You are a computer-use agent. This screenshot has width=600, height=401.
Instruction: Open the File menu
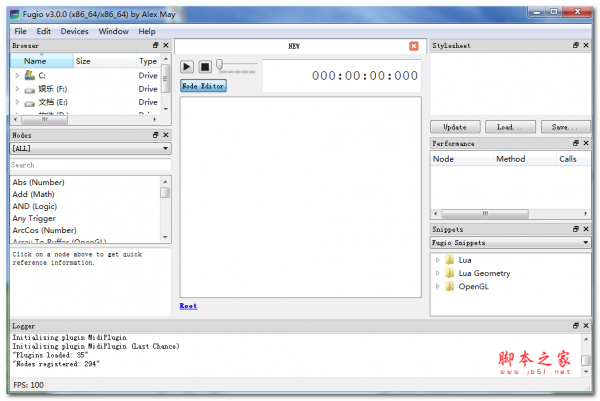(20, 31)
